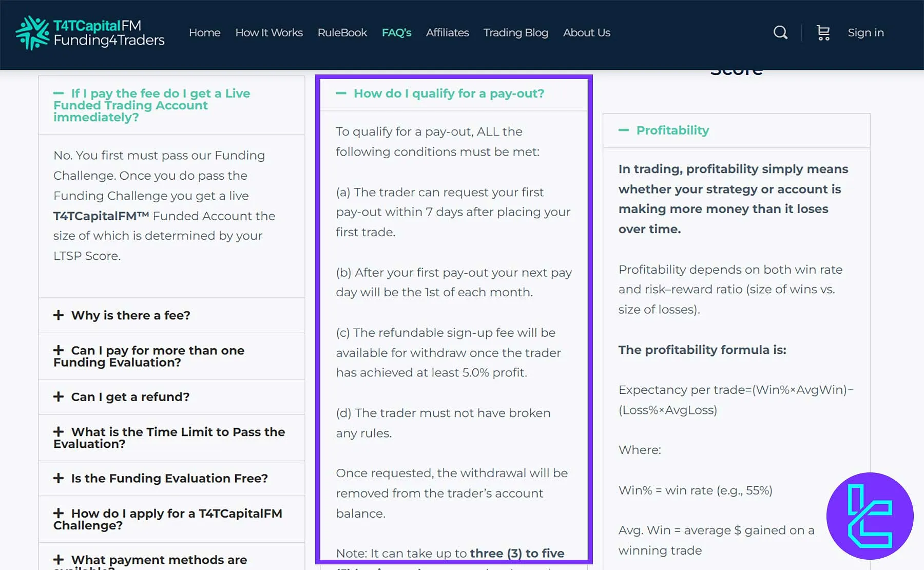
Task: Select the FAQ's menu item
Action: point(396,32)
